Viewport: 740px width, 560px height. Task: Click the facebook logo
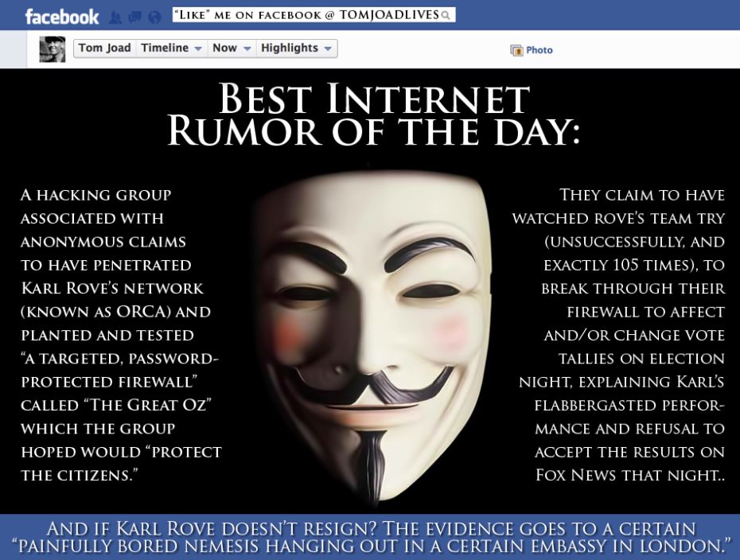(62, 17)
